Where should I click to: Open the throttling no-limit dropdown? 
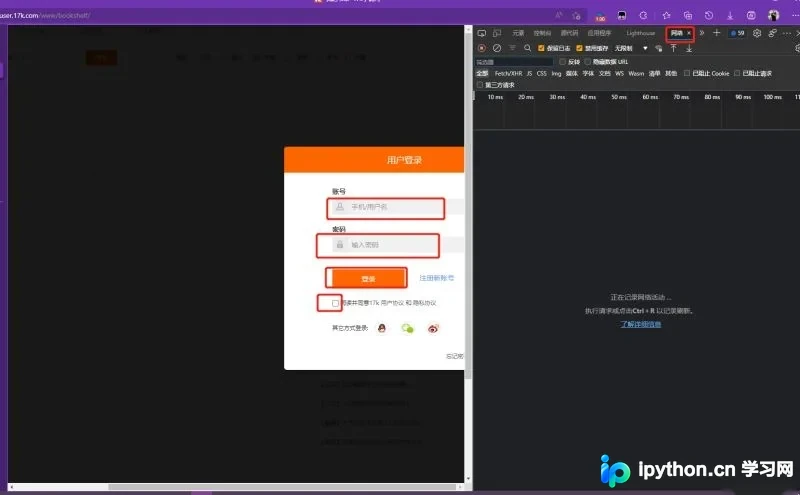tap(631, 48)
